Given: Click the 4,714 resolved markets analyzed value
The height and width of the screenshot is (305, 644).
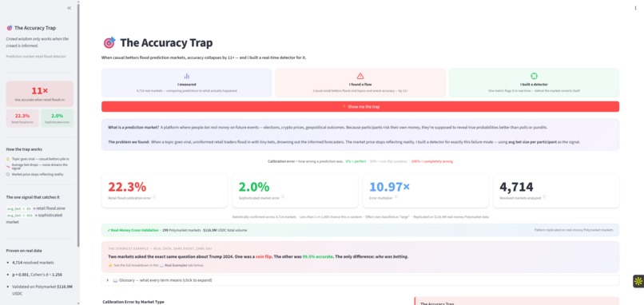Looking at the screenshot, I should point(516,187).
